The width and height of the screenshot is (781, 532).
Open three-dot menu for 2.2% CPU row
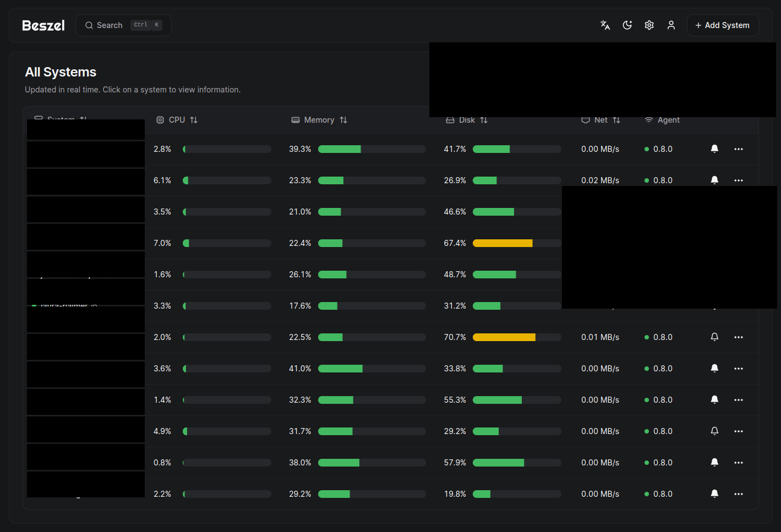(x=739, y=494)
